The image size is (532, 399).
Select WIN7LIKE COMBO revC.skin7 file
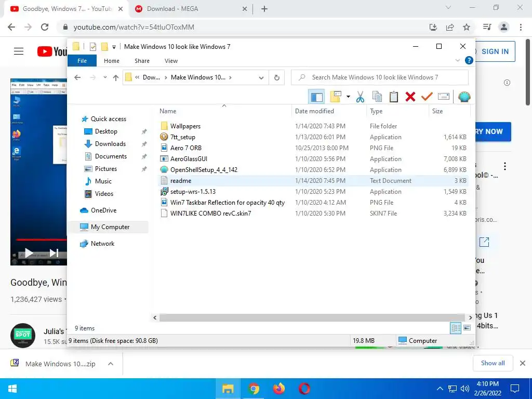(x=210, y=214)
